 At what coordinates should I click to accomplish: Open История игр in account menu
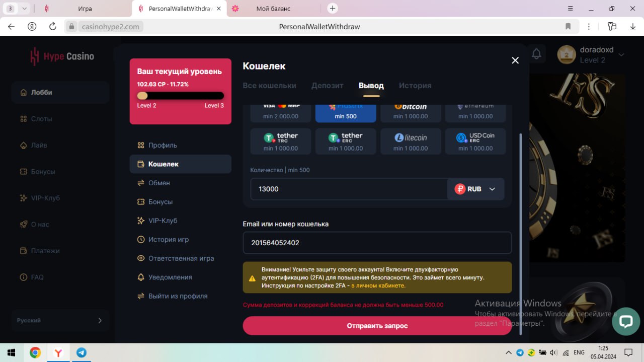(x=180, y=240)
